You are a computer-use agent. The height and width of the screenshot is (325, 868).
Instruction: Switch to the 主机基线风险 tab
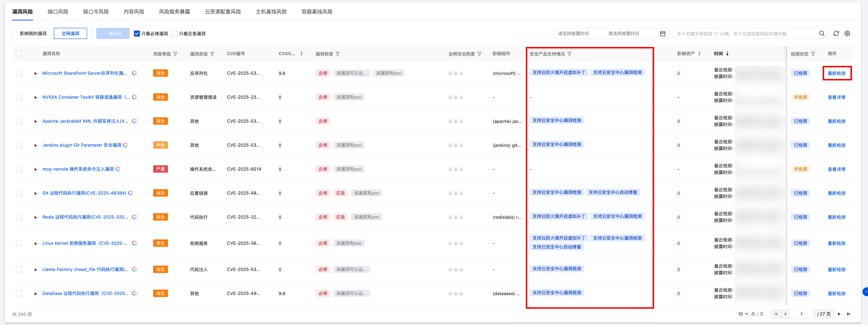pos(271,11)
